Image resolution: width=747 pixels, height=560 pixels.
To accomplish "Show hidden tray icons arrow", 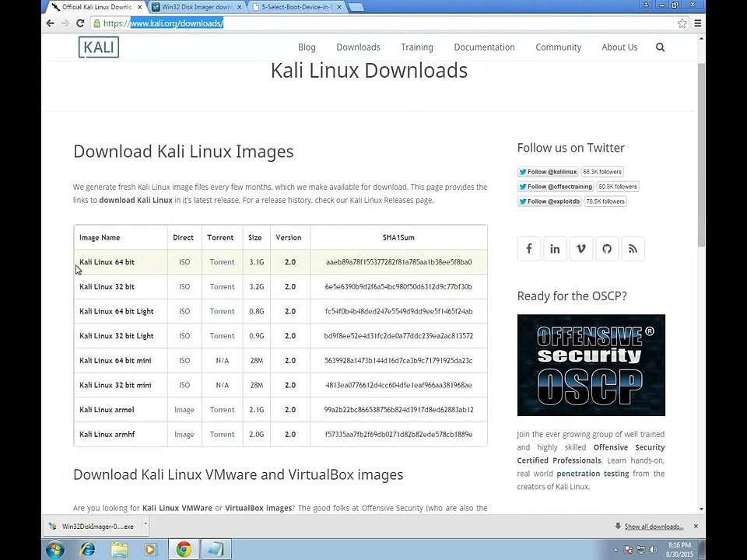I will (x=615, y=550).
